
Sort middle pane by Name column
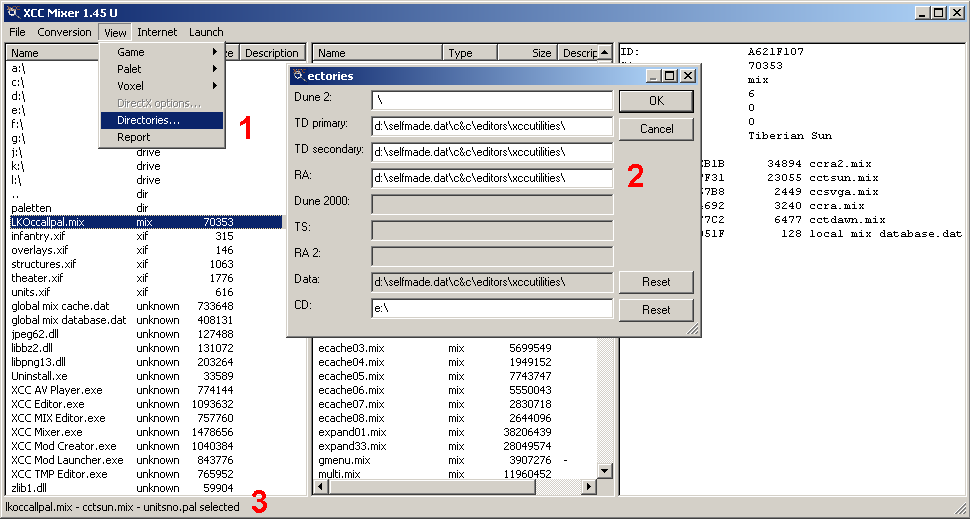click(377, 53)
